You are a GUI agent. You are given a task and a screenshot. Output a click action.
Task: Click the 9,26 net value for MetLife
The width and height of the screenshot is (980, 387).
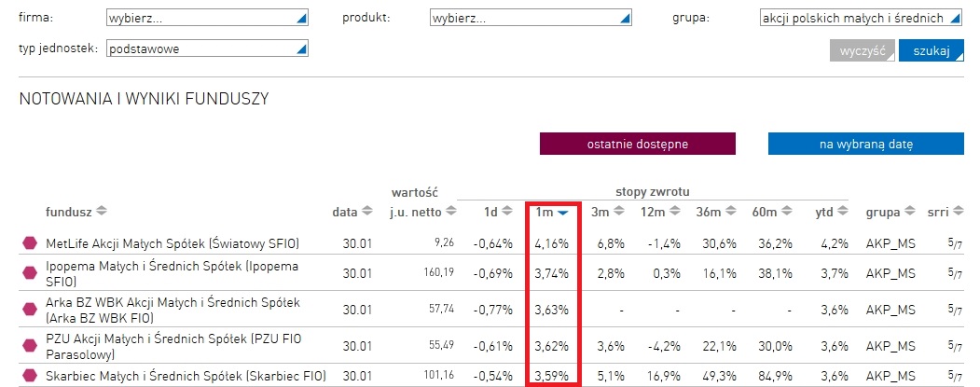point(443,243)
